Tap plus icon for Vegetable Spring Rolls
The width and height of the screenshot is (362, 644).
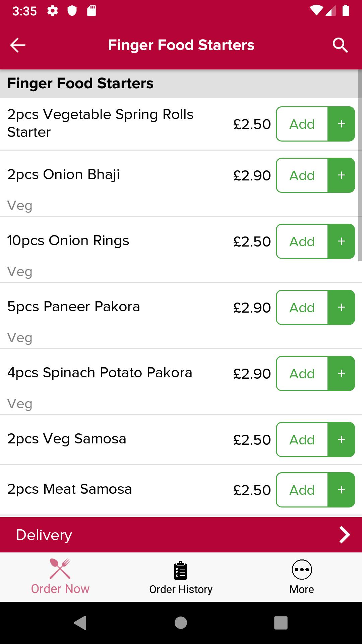click(341, 124)
